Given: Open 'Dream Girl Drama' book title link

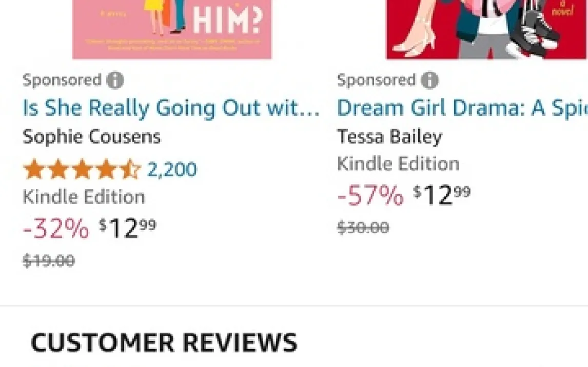Looking at the screenshot, I should tap(462, 108).
